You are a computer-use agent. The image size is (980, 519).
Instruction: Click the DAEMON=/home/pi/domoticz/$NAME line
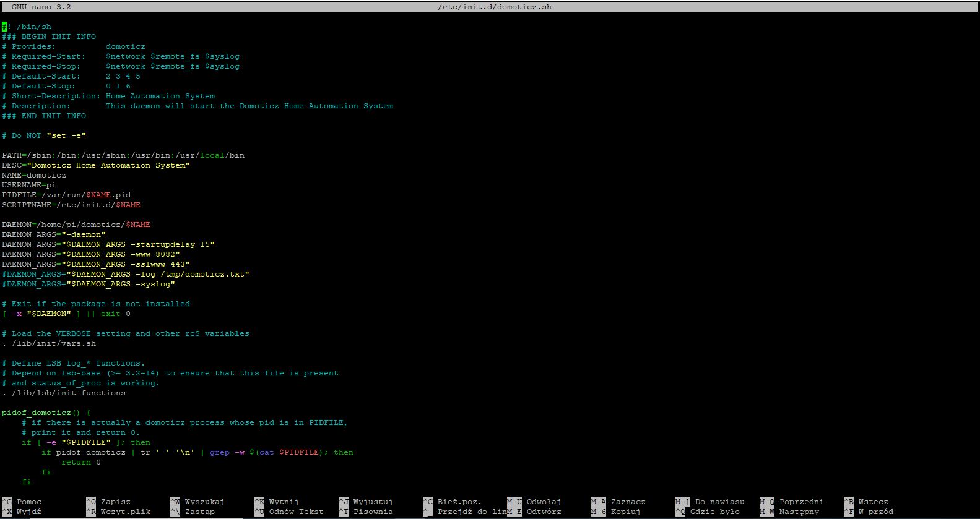coord(76,225)
